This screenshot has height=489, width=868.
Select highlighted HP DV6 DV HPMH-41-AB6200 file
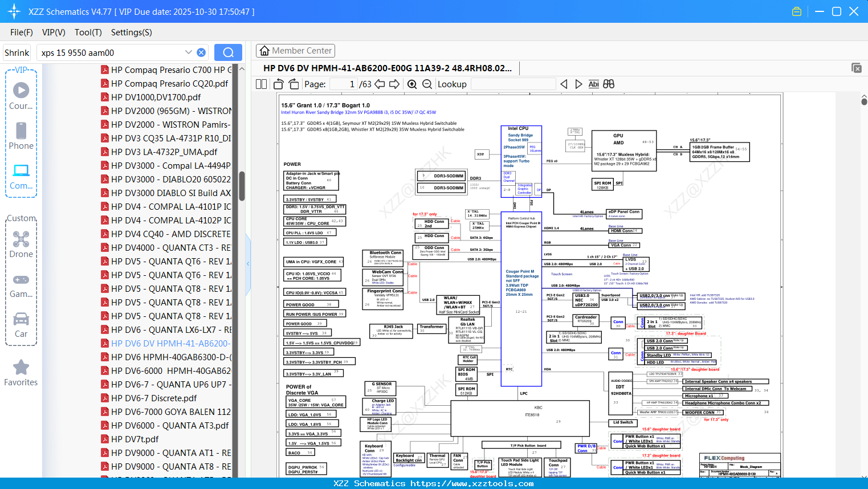point(166,343)
